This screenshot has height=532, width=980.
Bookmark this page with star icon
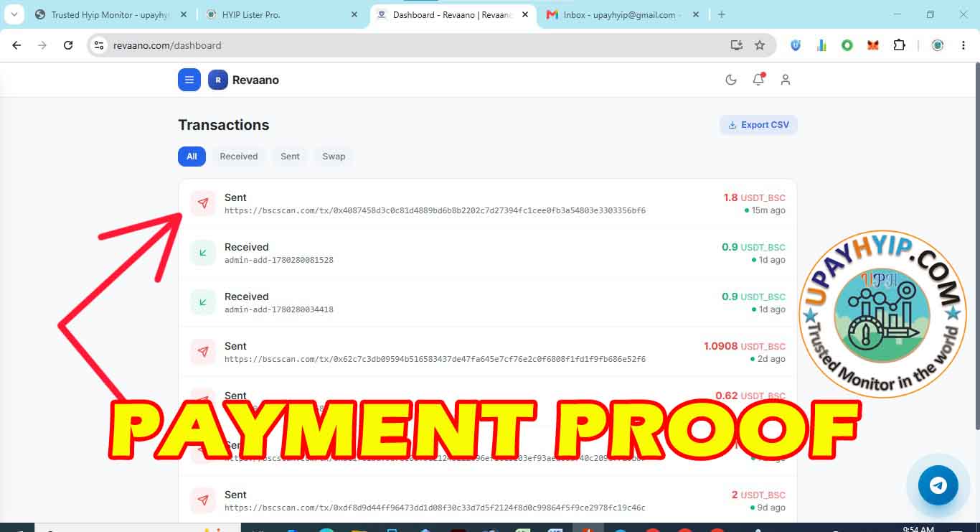point(760,45)
